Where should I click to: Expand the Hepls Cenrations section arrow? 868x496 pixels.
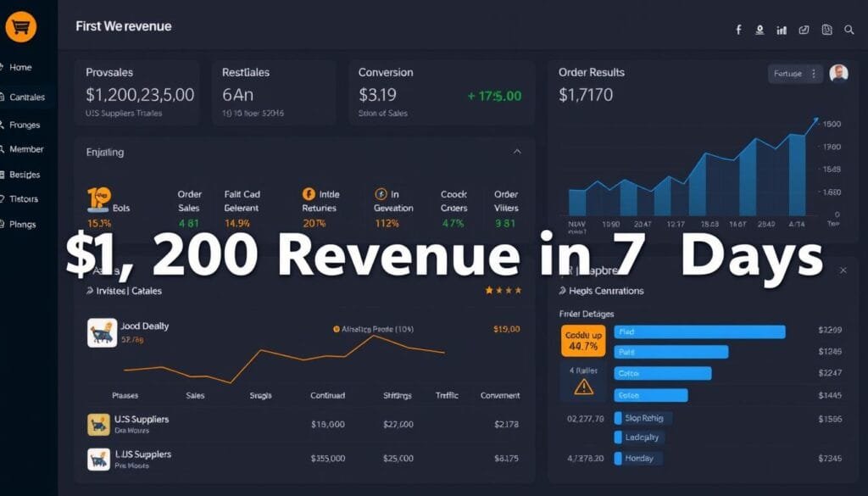(562, 291)
